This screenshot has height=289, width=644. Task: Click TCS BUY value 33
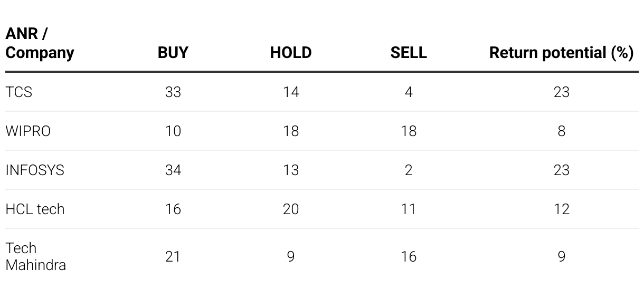(x=173, y=92)
